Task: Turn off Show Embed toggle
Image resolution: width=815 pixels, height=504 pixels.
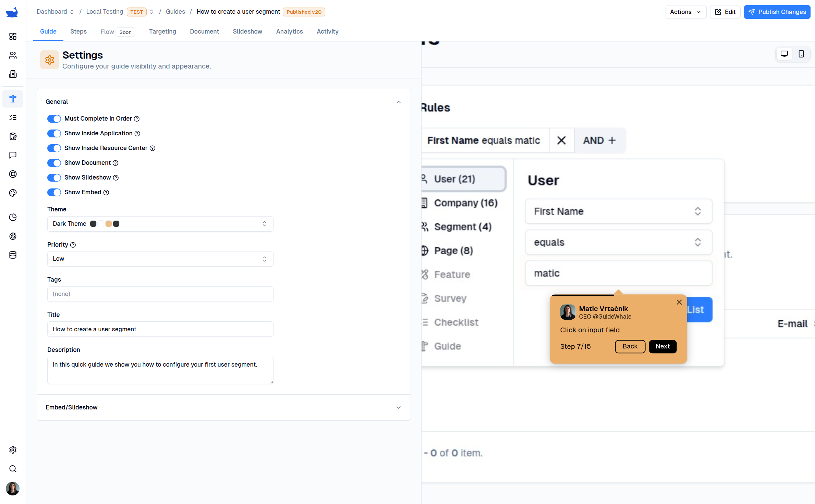Action: click(54, 192)
